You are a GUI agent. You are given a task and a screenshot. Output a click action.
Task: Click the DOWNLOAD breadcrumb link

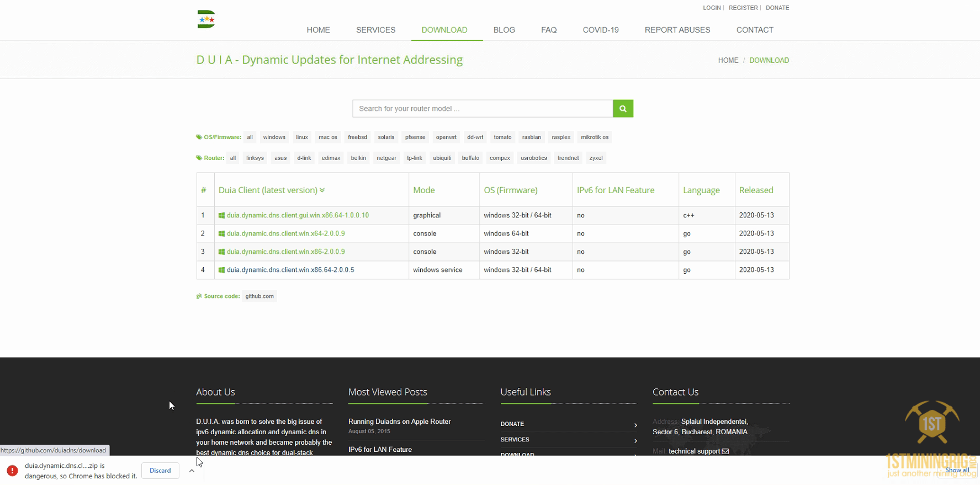(769, 60)
